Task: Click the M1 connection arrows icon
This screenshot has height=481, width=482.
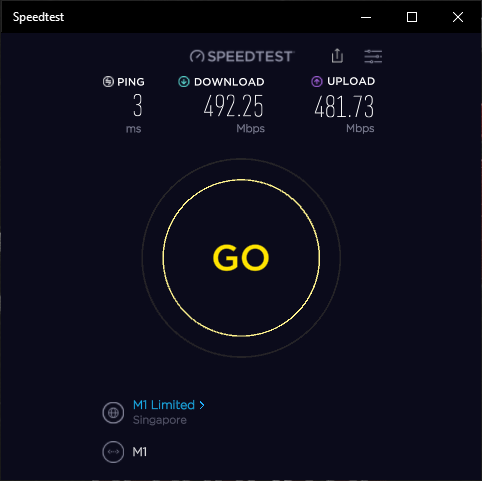Action: (113, 452)
